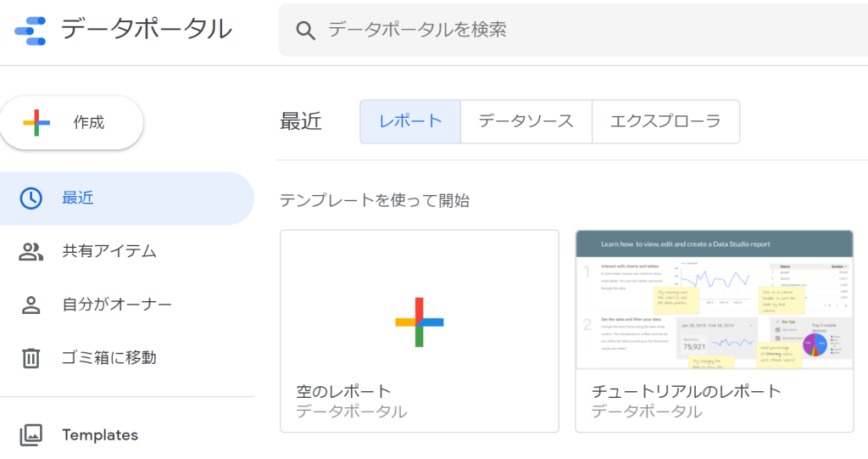The image size is (868, 459).
Task: Click the 最近 heading beside the tabs
Action: [x=301, y=121]
